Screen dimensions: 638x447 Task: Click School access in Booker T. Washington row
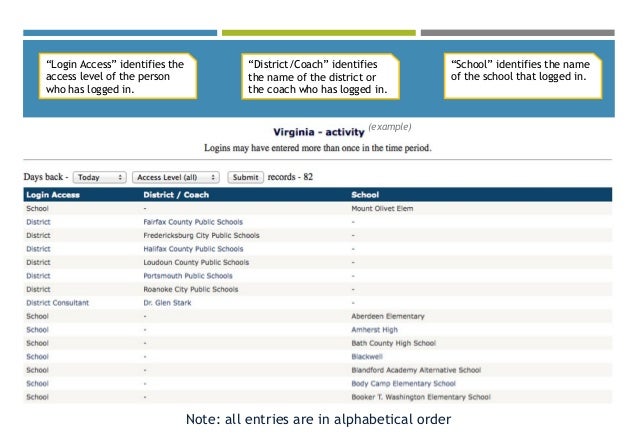pos(37,397)
